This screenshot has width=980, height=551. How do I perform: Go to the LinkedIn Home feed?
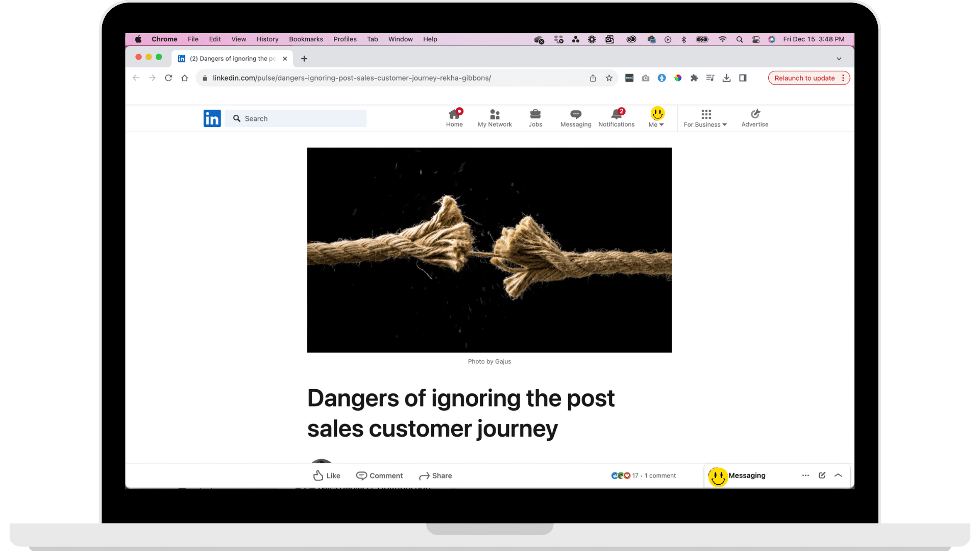[x=454, y=118]
